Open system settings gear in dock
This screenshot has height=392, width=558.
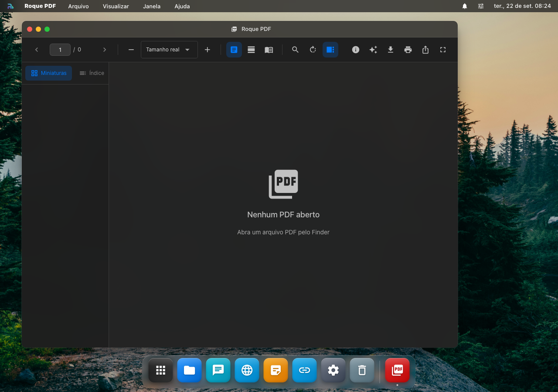click(x=333, y=370)
